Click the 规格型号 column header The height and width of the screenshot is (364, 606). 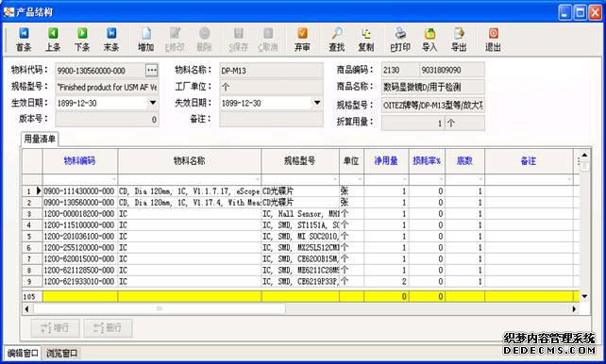(300, 160)
